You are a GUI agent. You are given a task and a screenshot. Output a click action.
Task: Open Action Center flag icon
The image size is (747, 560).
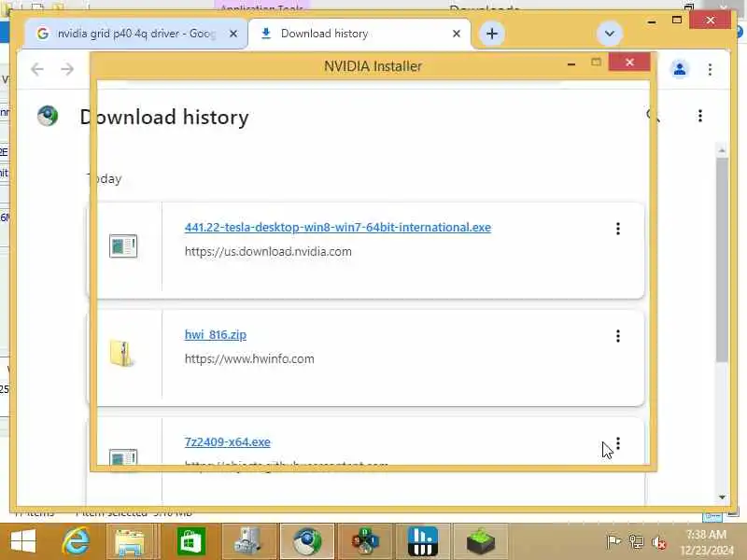(613, 541)
